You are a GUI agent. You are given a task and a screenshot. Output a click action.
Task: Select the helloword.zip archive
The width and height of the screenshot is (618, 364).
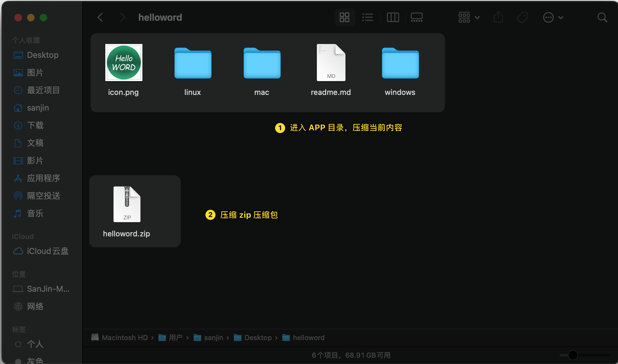127,204
